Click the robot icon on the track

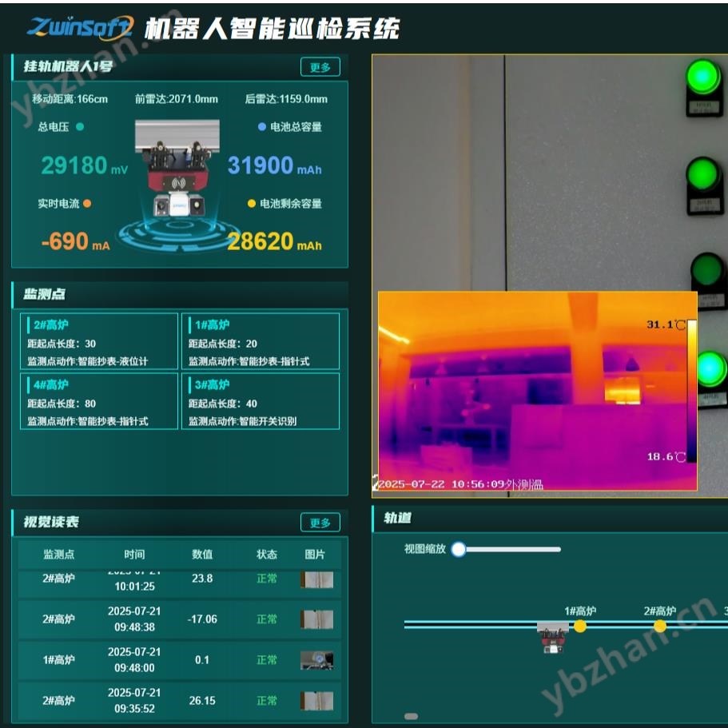(x=552, y=638)
